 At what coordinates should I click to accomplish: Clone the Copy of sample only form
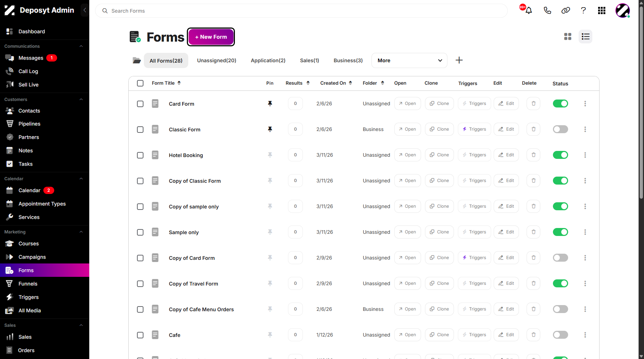439,206
